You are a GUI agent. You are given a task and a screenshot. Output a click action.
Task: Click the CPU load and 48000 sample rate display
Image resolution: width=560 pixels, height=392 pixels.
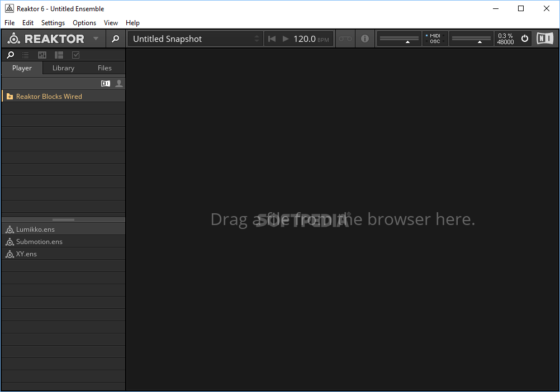[505, 39]
